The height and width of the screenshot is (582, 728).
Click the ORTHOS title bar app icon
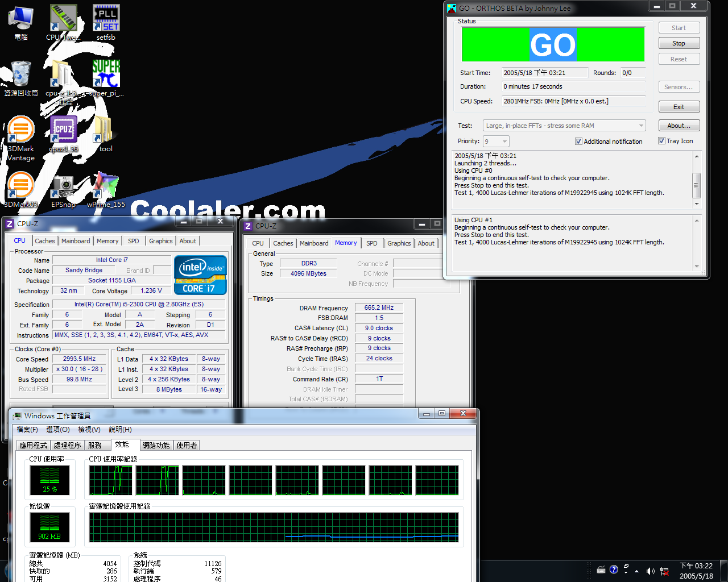coord(452,8)
